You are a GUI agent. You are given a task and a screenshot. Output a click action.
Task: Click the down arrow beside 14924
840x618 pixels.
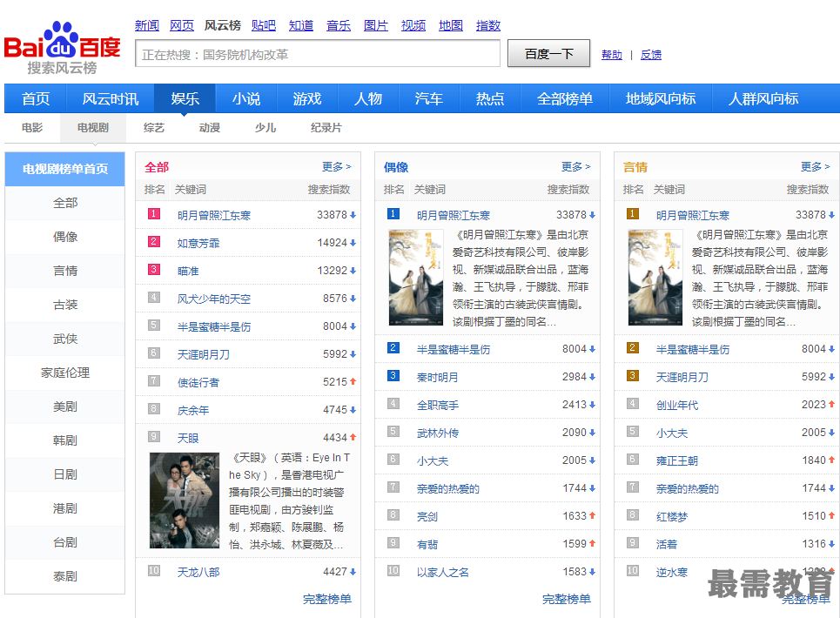click(x=353, y=243)
